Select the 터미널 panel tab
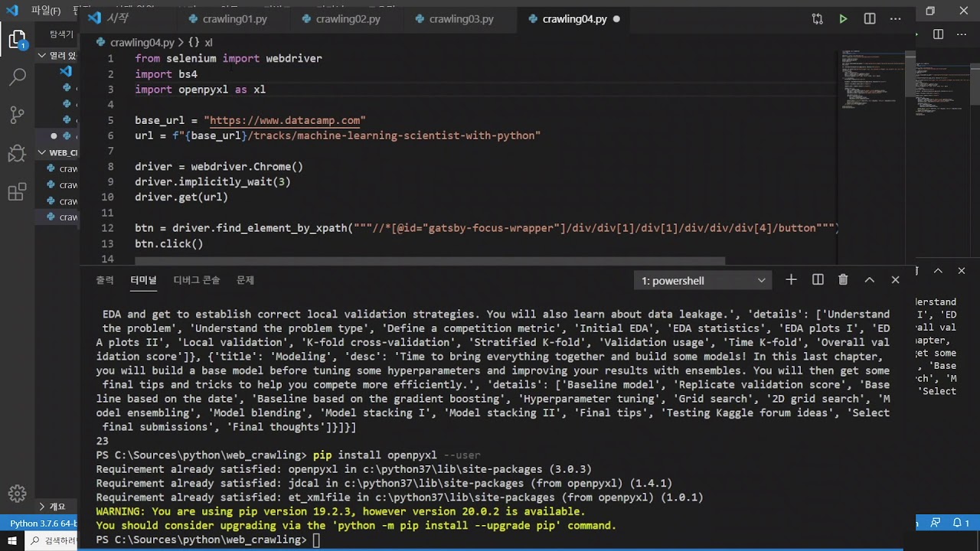This screenshot has height=551, width=980. pos(143,280)
